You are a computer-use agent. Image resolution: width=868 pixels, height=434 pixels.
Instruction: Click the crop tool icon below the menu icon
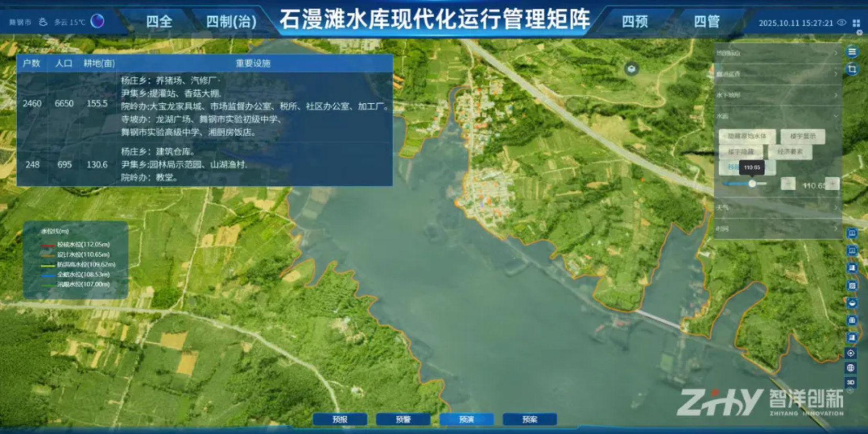tap(852, 70)
